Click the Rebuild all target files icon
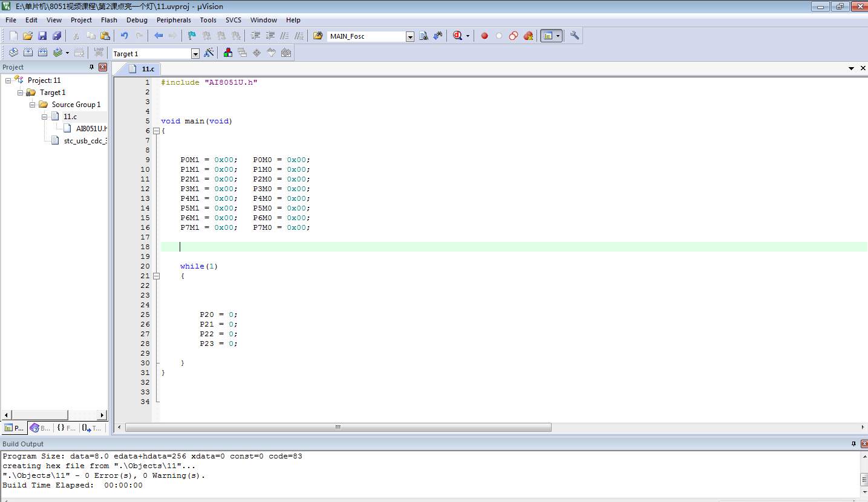The image size is (868, 502). click(x=42, y=53)
